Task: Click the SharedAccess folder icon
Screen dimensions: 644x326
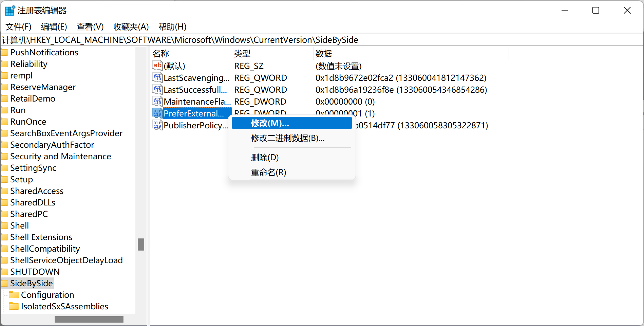Action: click(4, 191)
